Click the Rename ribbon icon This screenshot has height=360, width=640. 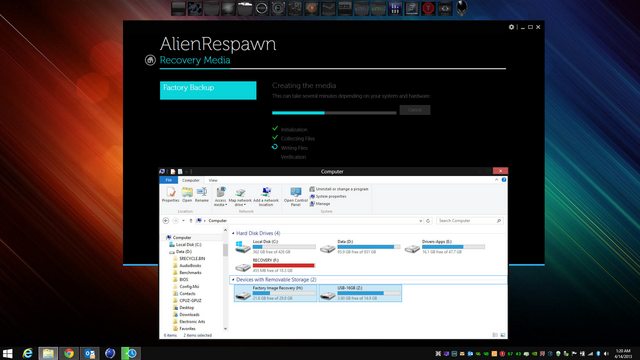[202, 195]
